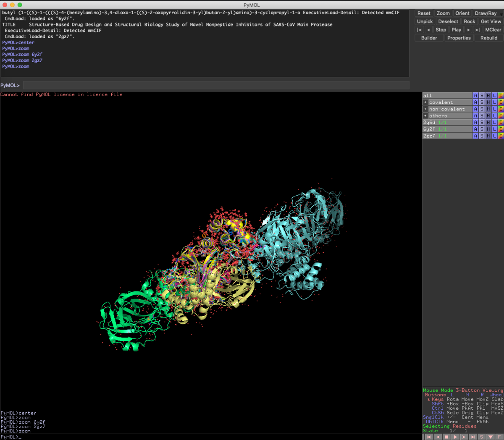Open Show menu for covalent group
504x440 pixels.
(482, 102)
